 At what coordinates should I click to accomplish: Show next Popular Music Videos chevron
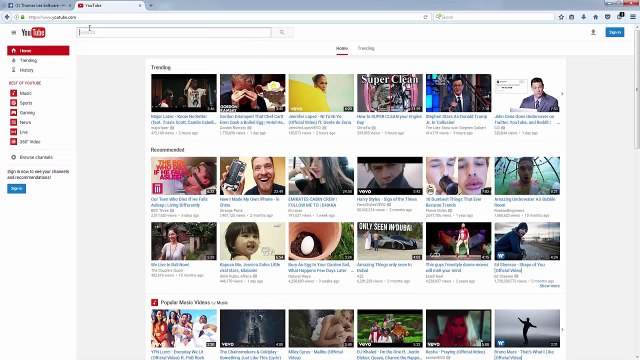pyautogui.click(x=562, y=329)
